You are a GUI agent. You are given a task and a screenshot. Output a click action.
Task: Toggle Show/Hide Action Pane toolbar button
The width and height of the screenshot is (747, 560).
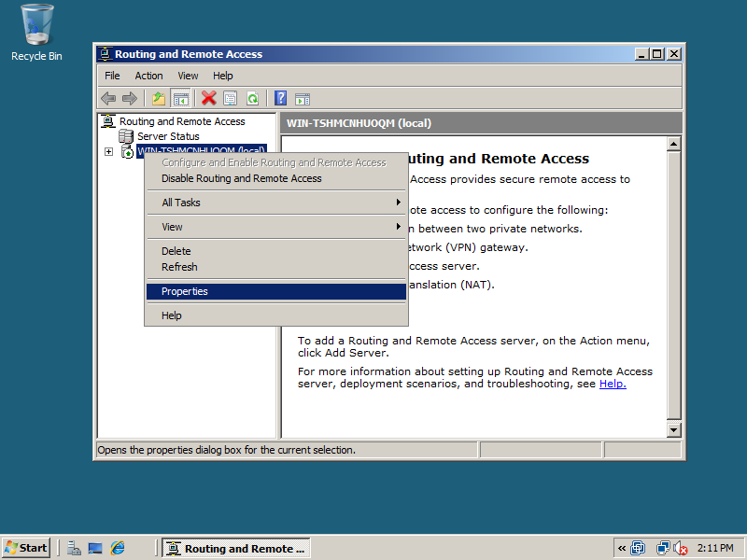click(303, 99)
